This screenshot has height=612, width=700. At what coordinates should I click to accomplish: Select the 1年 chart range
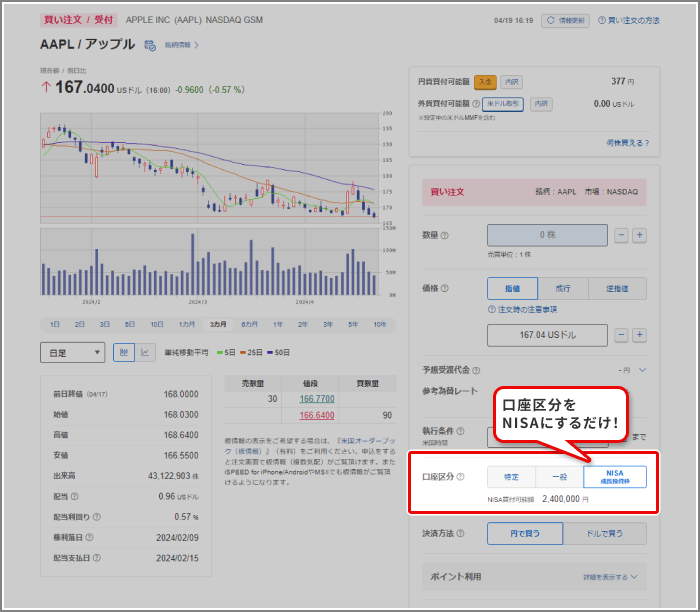pos(278,325)
